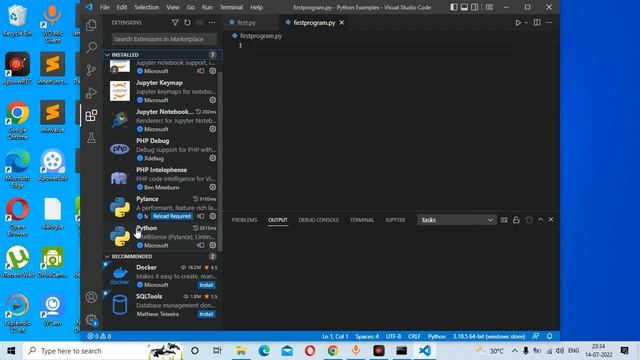Click the UTF-8 encoding status item
640x360 pixels.
pyautogui.click(x=393, y=336)
